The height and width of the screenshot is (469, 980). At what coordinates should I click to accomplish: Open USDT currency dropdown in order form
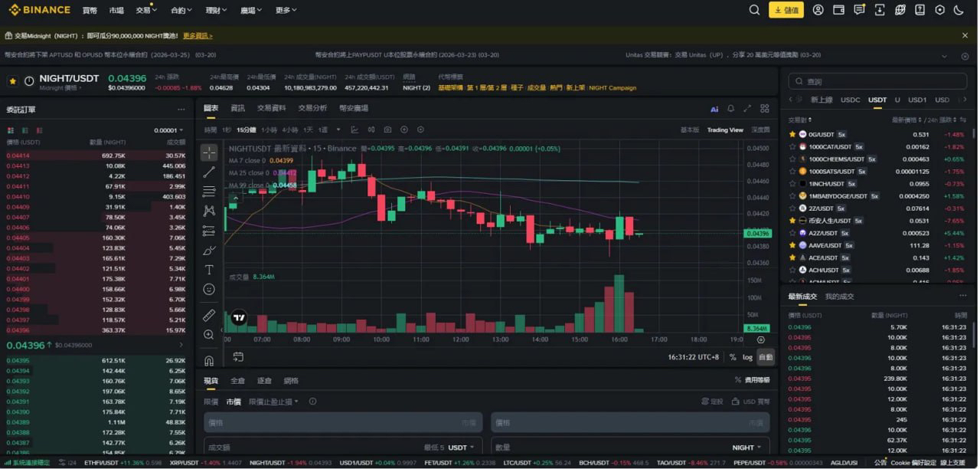(x=461, y=448)
